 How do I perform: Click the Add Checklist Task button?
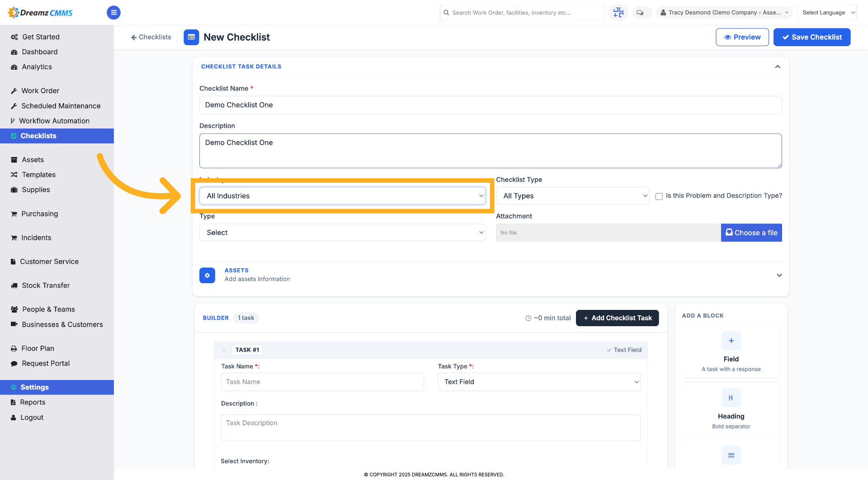tap(617, 318)
